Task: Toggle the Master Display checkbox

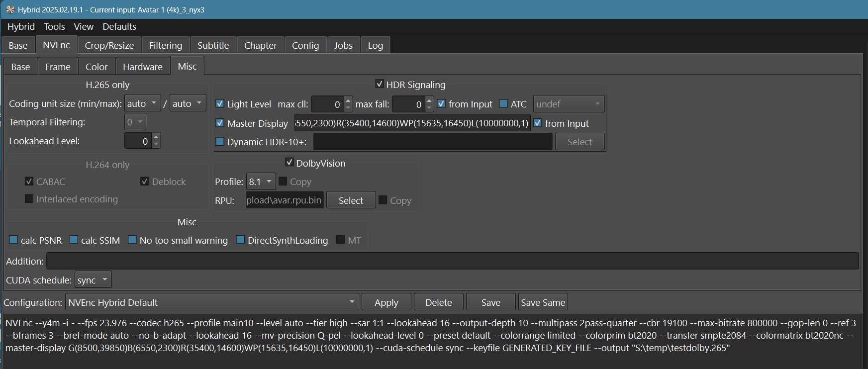Action: coord(219,123)
